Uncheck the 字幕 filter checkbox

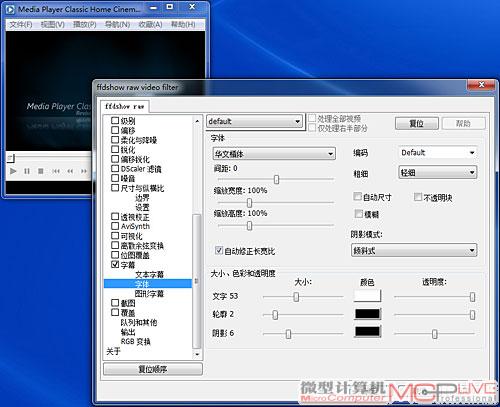[x=115, y=264]
